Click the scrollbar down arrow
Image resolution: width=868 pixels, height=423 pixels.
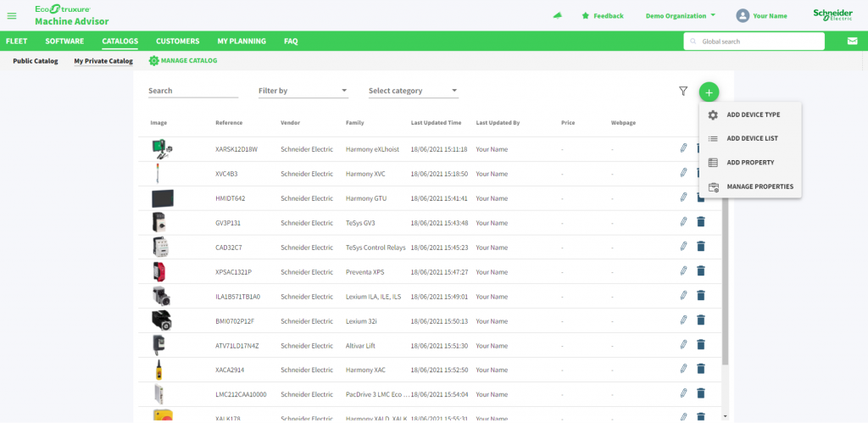(726, 416)
